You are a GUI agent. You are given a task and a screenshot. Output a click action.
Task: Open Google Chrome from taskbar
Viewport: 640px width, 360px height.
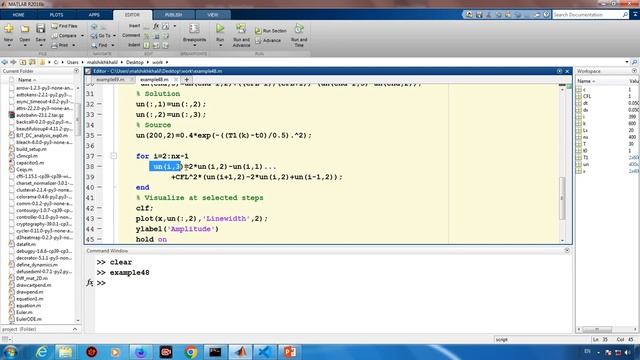tap(191, 352)
